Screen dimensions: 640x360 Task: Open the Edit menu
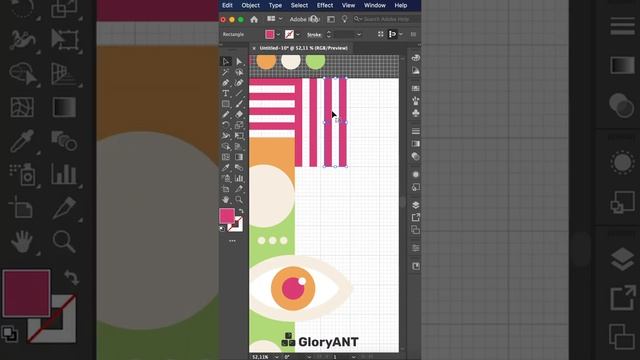227,5
